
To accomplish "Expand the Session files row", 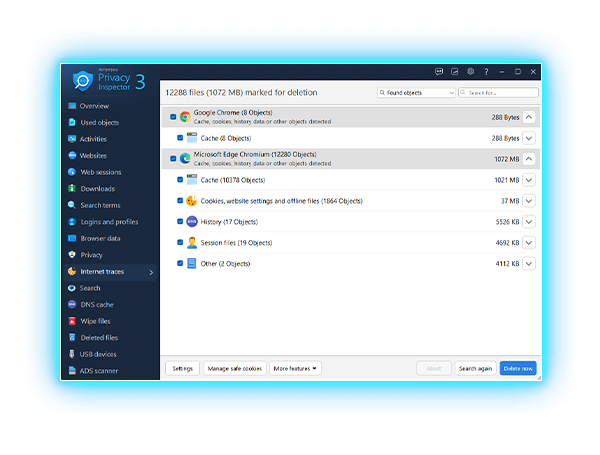I will click(x=529, y=243).
